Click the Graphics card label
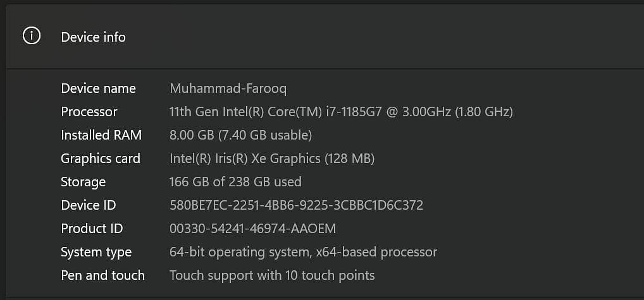644x300 pixels. point(101,159)
